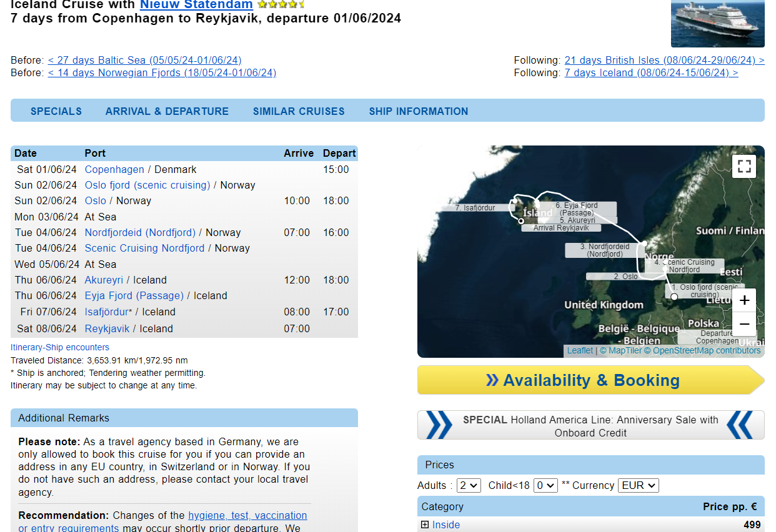Go to previous 14 days Norwegian Fjords cruise

[162, 72]
